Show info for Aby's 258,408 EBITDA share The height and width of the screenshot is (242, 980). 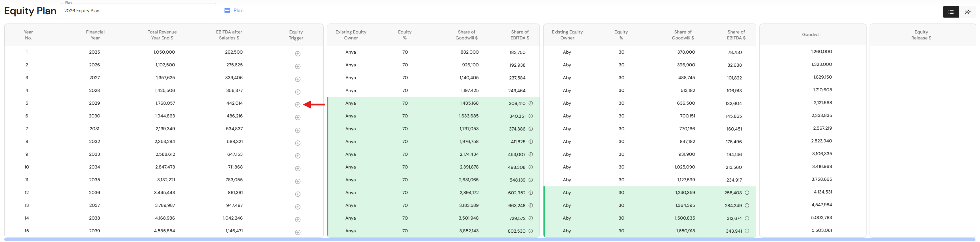(x=747, y=193)
